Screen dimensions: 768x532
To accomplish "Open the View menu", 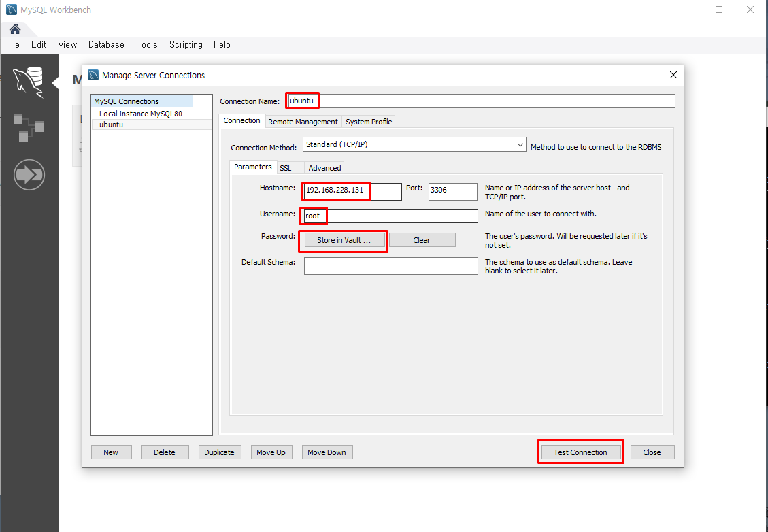I will (67, 45).
